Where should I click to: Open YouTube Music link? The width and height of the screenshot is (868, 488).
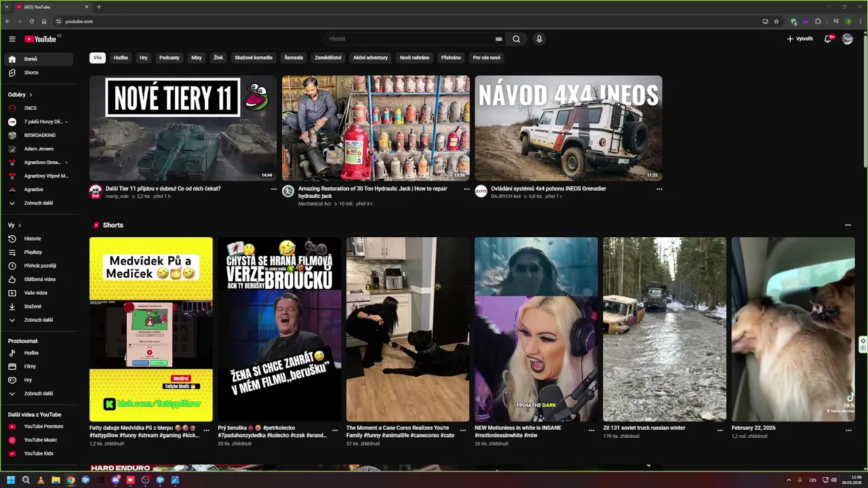(x=39, y=440)
